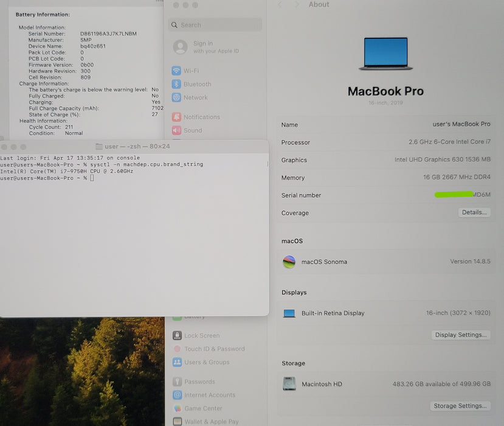
Task: Click the MacBook Pro heading
Action: [385, 91]
